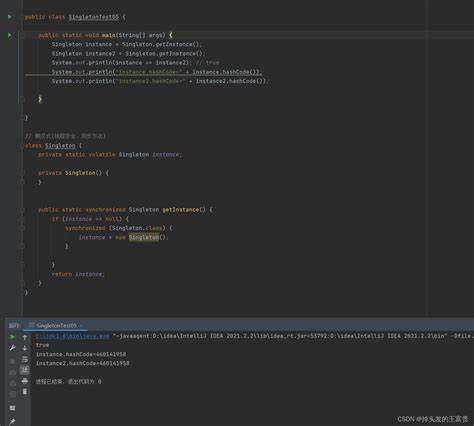Toggle scroll to end of console output

coord(25,370)
